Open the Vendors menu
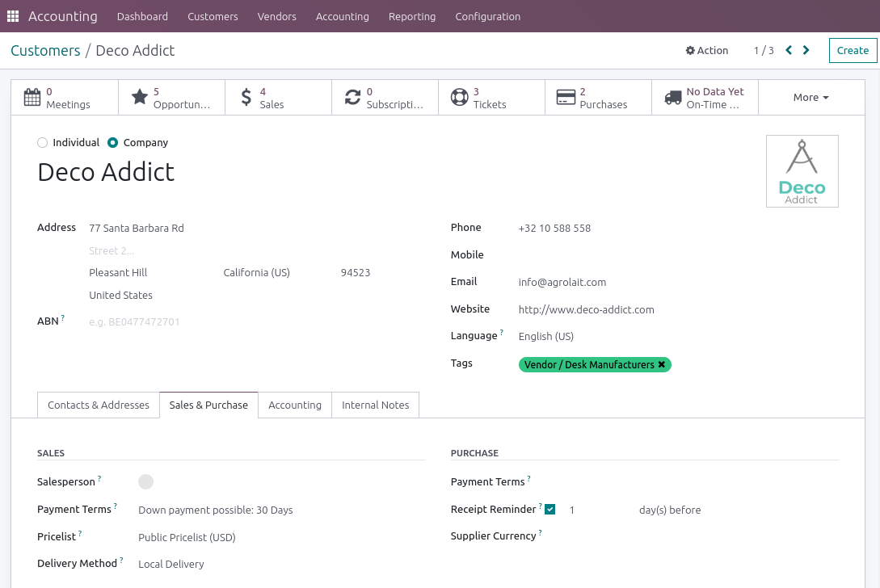 click(x=276, y=16)
